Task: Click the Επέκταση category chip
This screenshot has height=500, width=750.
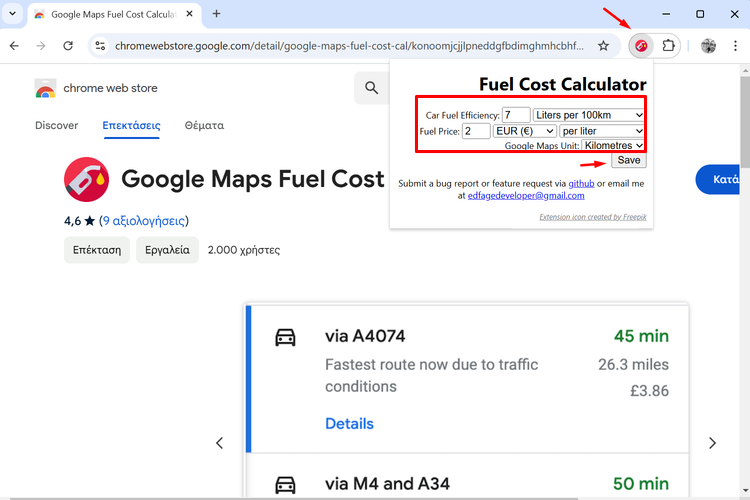Action: tap(97, 250)
